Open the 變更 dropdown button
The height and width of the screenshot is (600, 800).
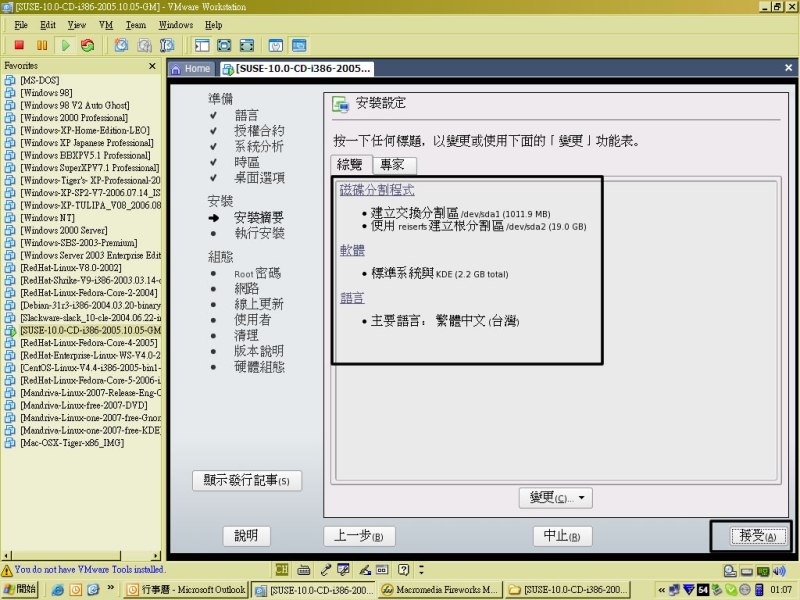pyautogui.click(x=556, y=497)
